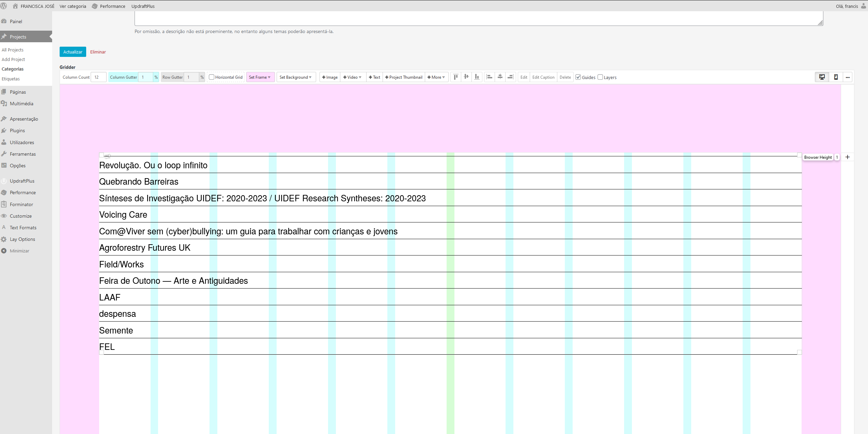
Task: Click the align top icon
Action: coord(456,77)
